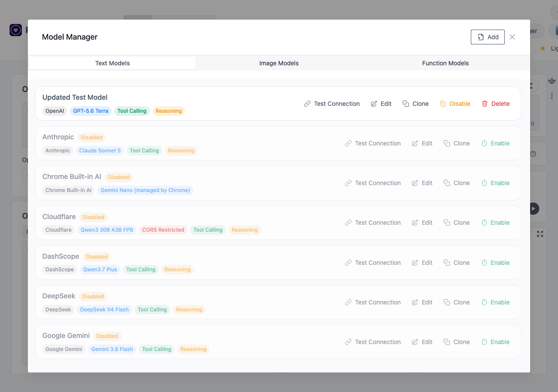Click the 'OpenAI' provider tag

(x=55, y=111)
